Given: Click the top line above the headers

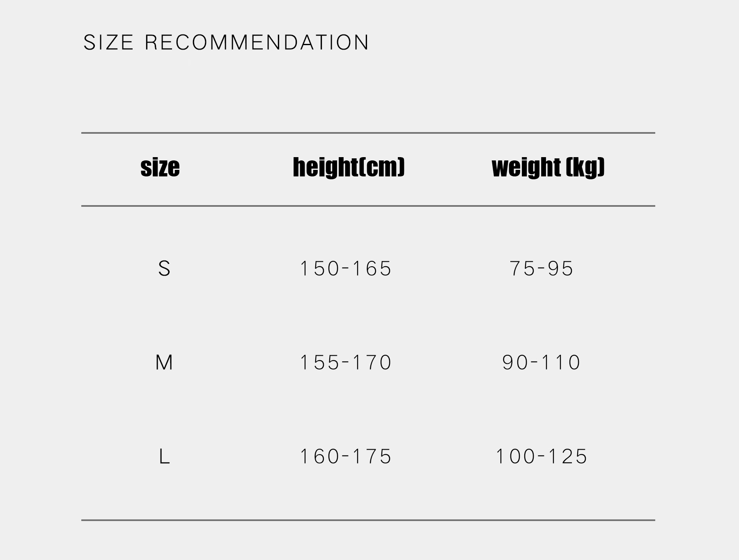Looking at the screenshot, I should pyautogui.click(x=368, y=133).
